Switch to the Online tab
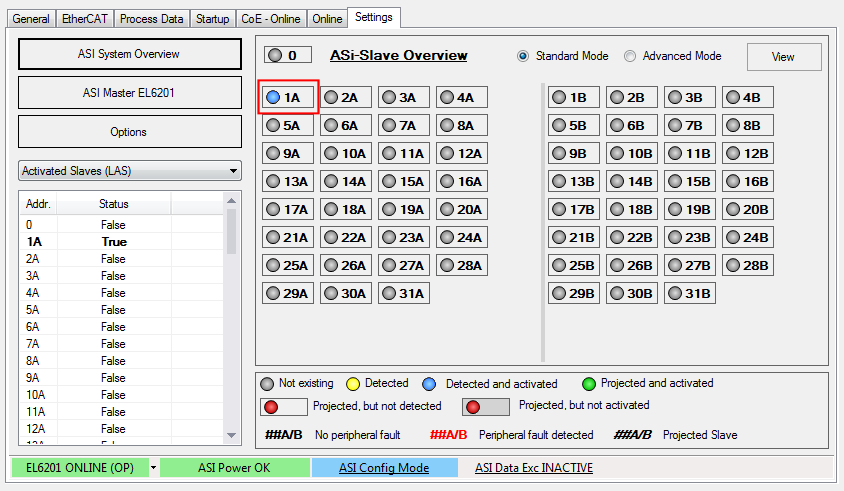This screenshot has height=491, width=844. pos(327,19)
